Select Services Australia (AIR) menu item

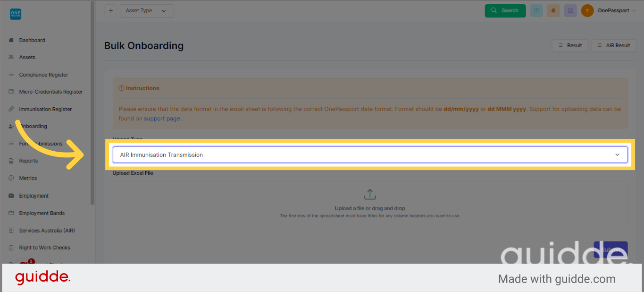(47, 231)
